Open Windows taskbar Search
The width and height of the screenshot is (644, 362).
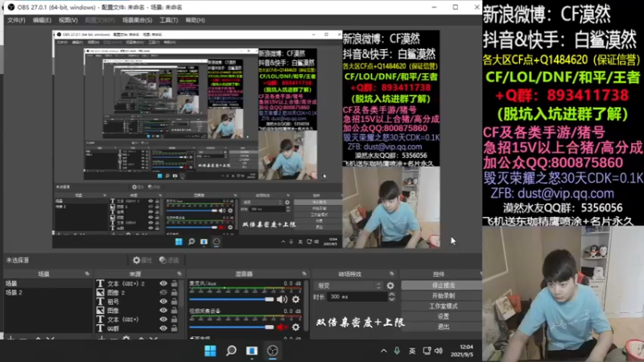(x=231, y=351)
